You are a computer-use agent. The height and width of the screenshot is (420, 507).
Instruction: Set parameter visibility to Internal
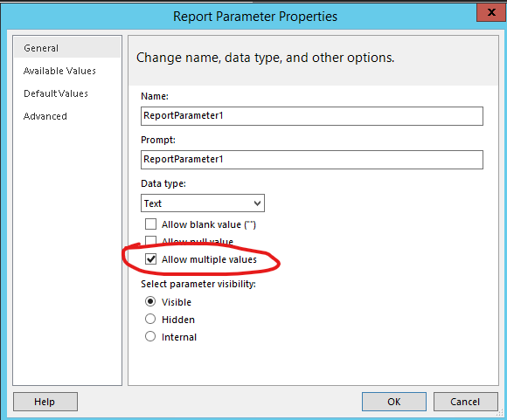[150, 337]
